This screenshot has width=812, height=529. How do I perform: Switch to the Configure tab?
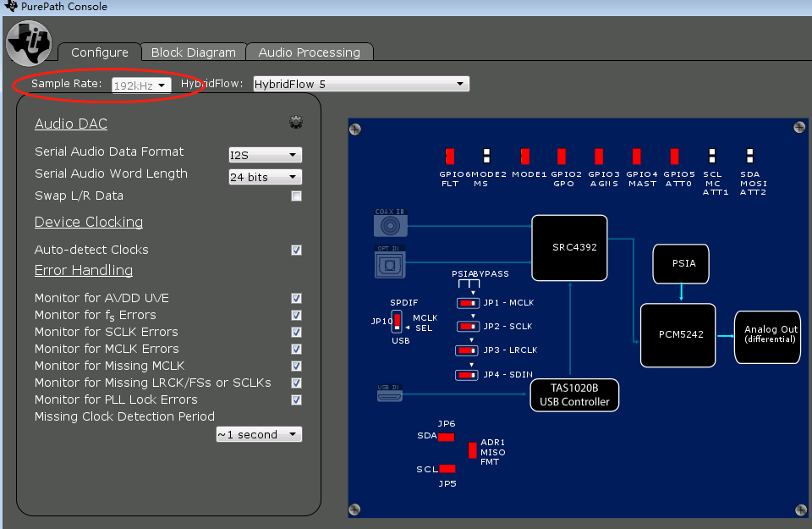tap(100, 52)
